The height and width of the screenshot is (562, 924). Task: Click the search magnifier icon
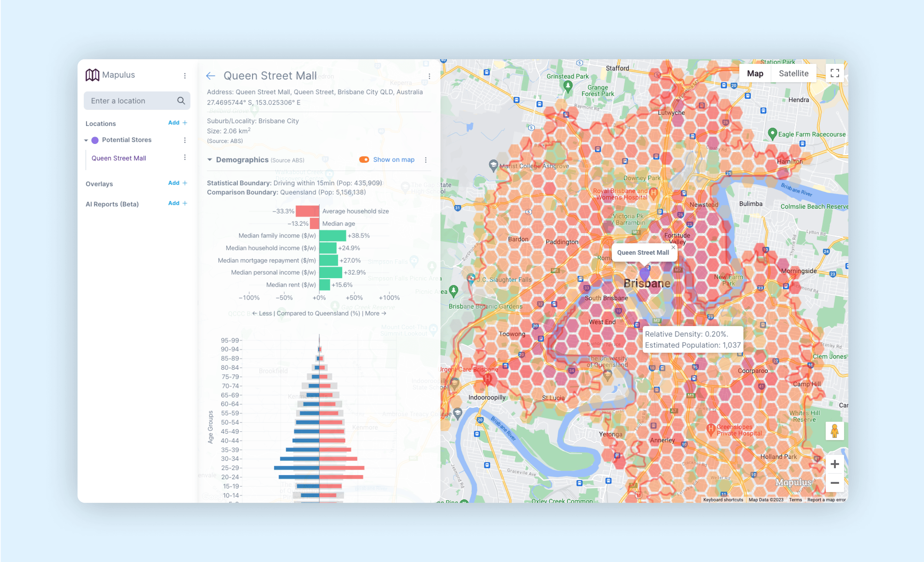point(181,101)
